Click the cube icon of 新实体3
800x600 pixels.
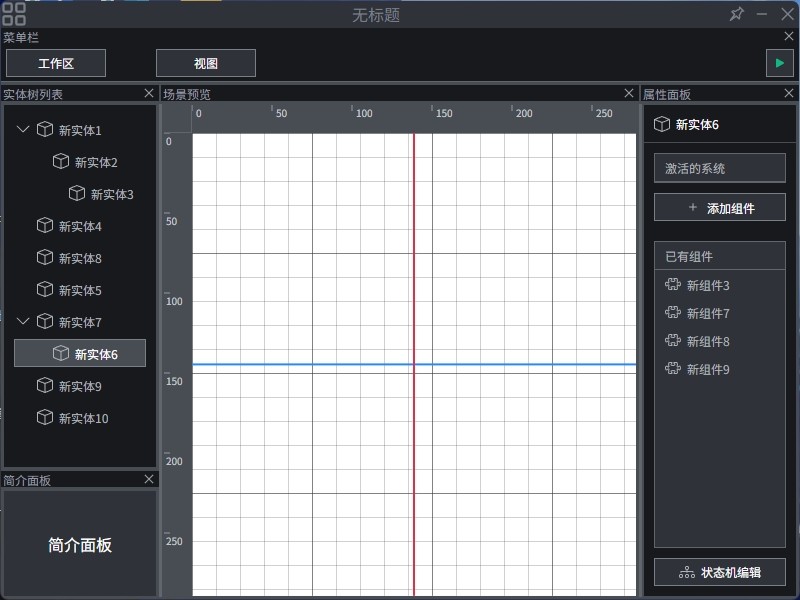coord(77,193)
